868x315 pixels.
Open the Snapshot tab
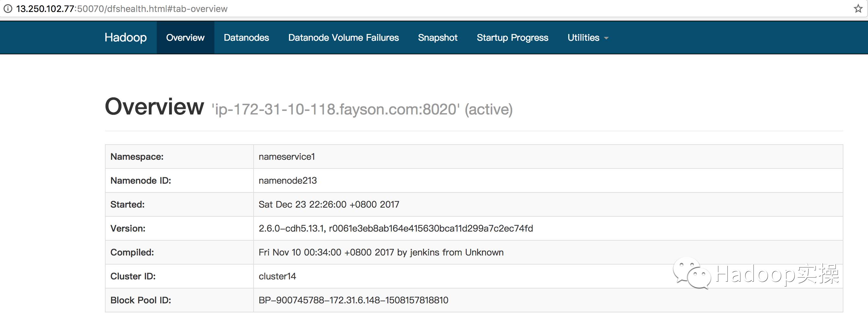point(438,38)
